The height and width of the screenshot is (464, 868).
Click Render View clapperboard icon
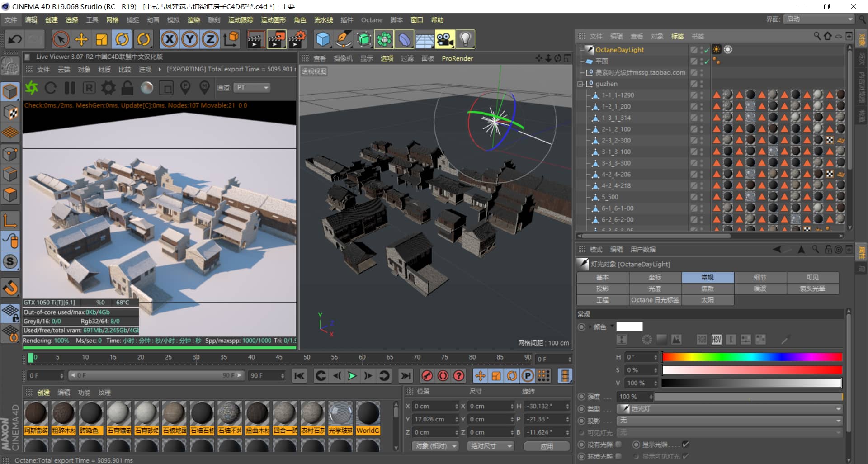pyautogui.click(x=255, y=39)
